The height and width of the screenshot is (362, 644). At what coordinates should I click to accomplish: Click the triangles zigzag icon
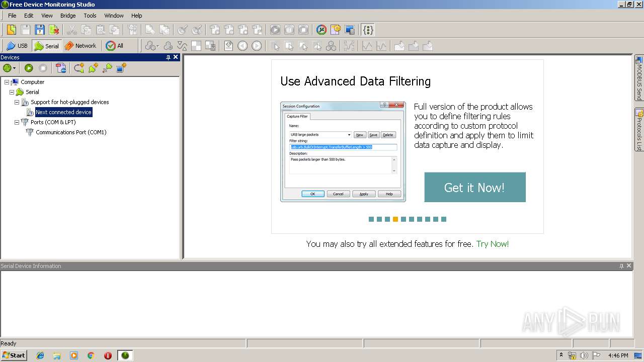(x=182, y=46)
